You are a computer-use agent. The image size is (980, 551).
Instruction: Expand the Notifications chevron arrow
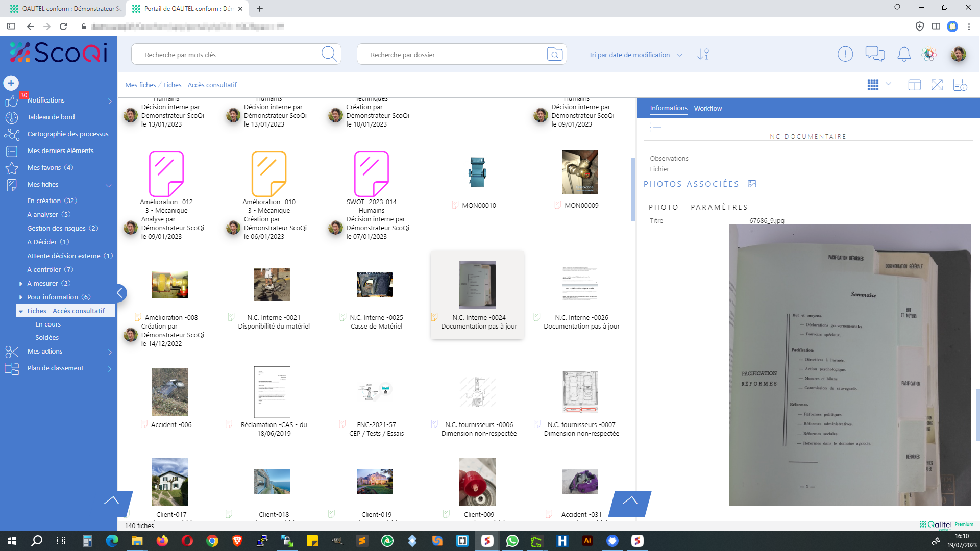110,101
